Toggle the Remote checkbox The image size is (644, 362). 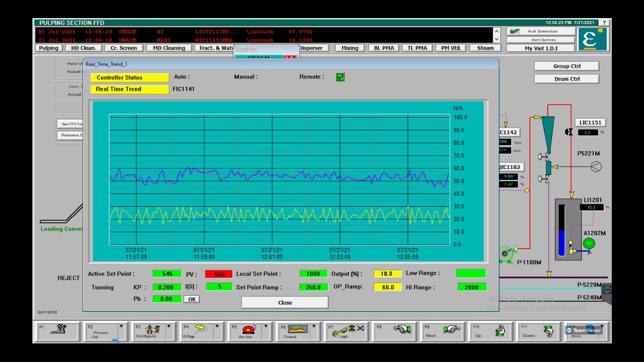tap(341, 77)
